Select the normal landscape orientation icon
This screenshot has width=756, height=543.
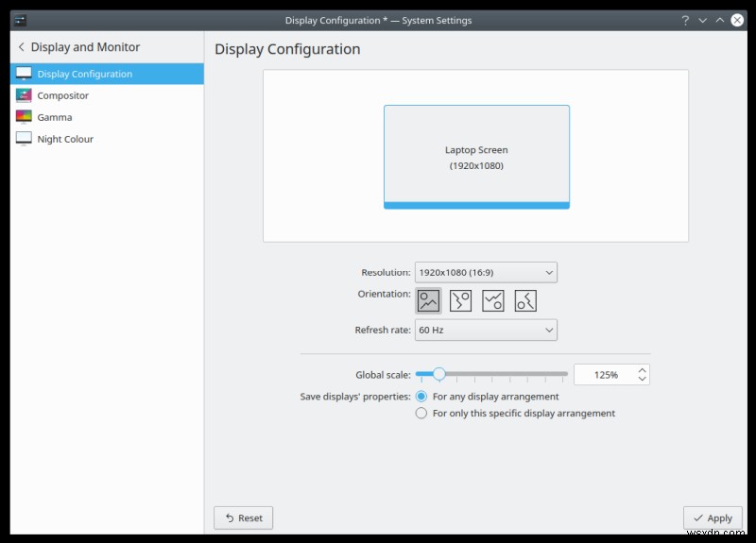click(x=428, y=300)
